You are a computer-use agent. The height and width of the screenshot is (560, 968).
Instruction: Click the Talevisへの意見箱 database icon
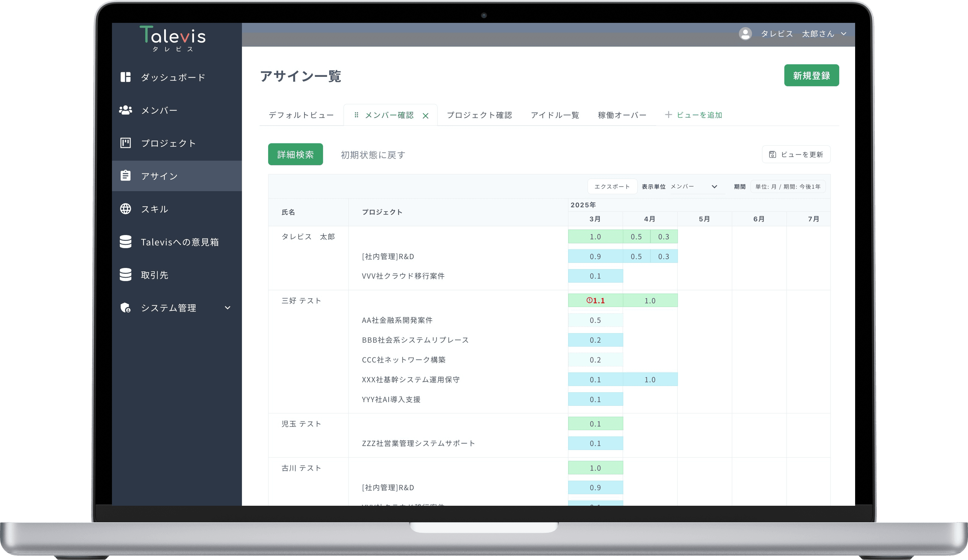coord(126,242)
